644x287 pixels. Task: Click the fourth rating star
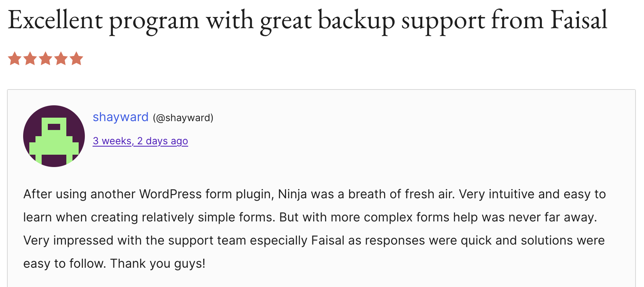pos(61,59)
